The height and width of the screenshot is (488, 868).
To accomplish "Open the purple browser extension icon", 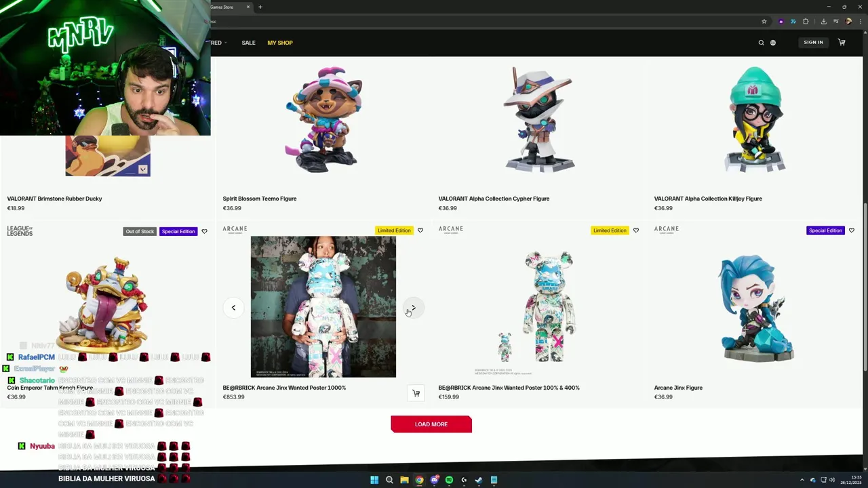I will coord(781,21).
